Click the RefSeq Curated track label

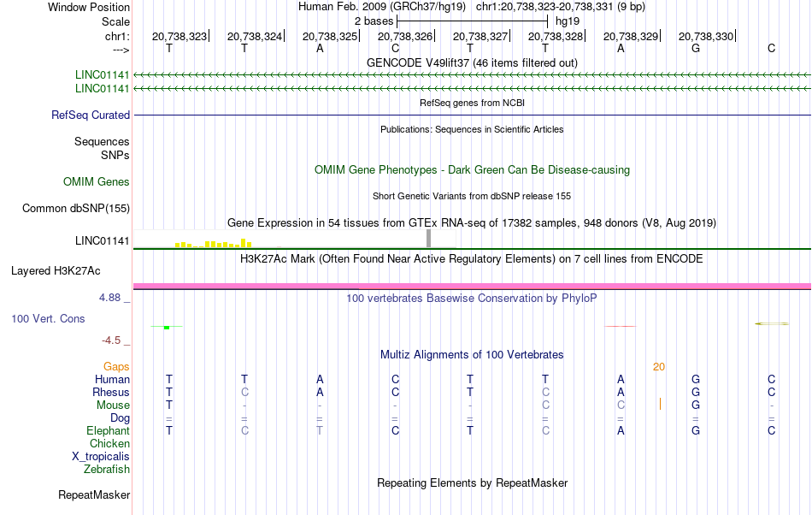[x=91, y=115]
